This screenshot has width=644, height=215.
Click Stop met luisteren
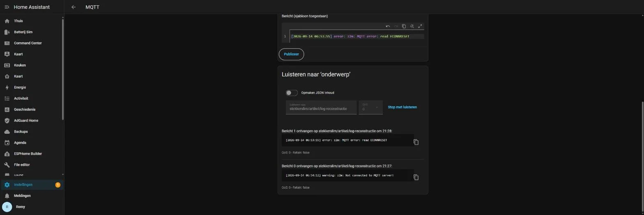[402, 107]
